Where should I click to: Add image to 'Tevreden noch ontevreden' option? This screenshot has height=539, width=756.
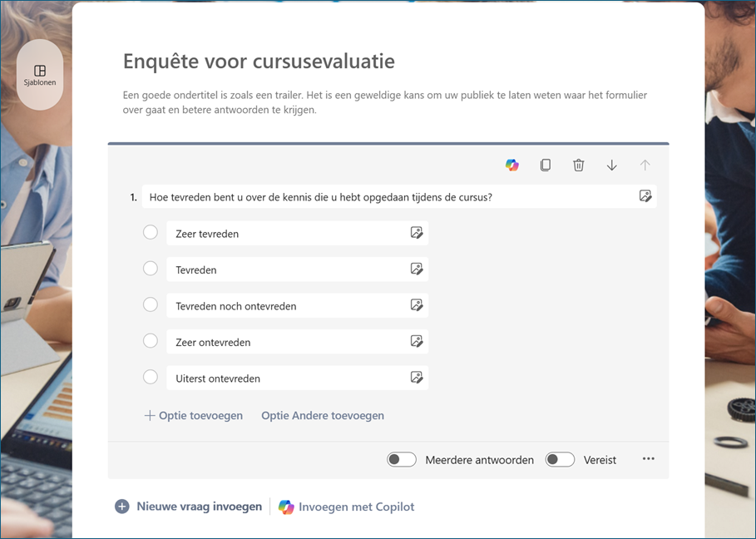coord(417,305)
